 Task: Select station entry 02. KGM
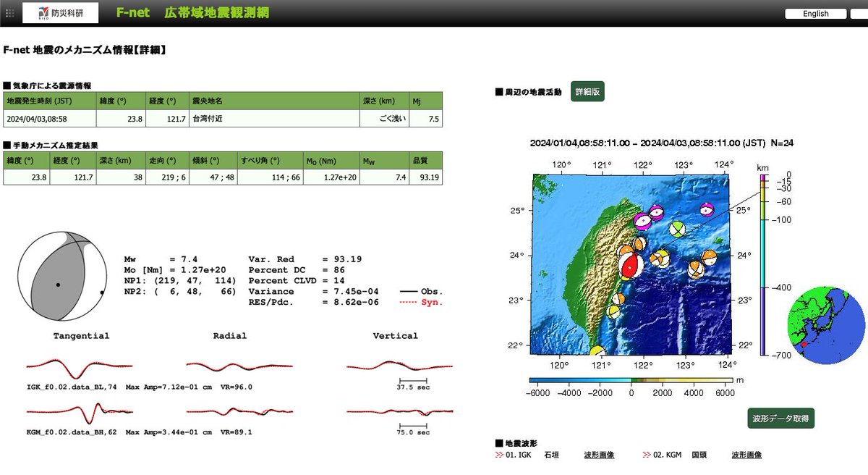(x=668, y=455)
